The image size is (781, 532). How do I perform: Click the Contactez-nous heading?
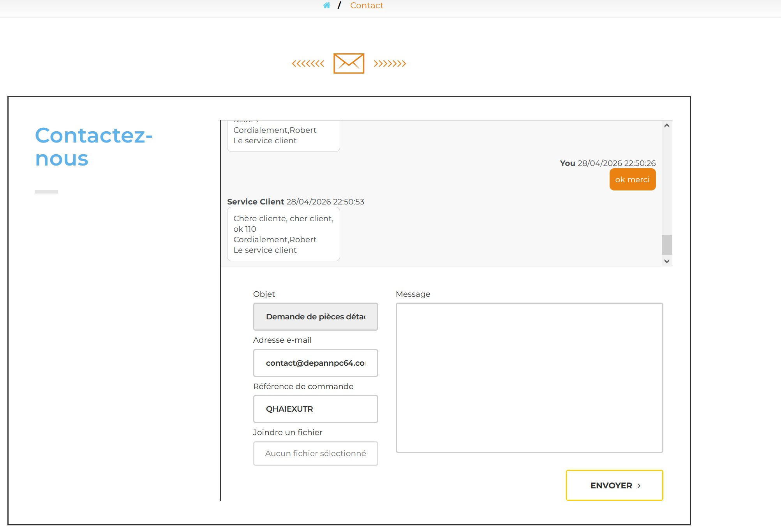click(x=93, y=147)
